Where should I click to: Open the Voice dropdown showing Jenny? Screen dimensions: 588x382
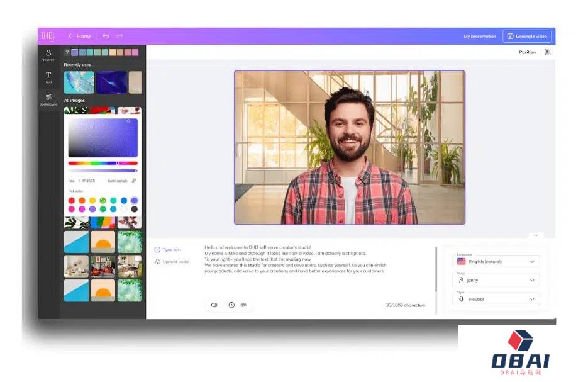(x=496, y=280)
